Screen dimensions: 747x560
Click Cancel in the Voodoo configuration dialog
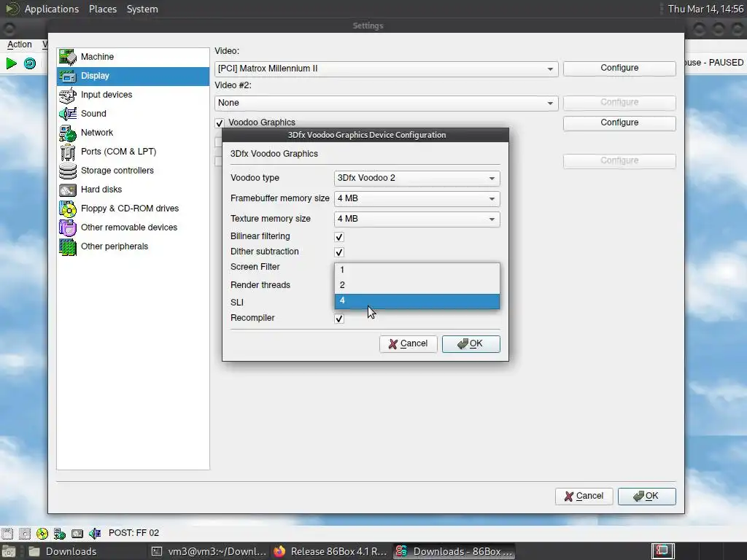tap(409, 344)
